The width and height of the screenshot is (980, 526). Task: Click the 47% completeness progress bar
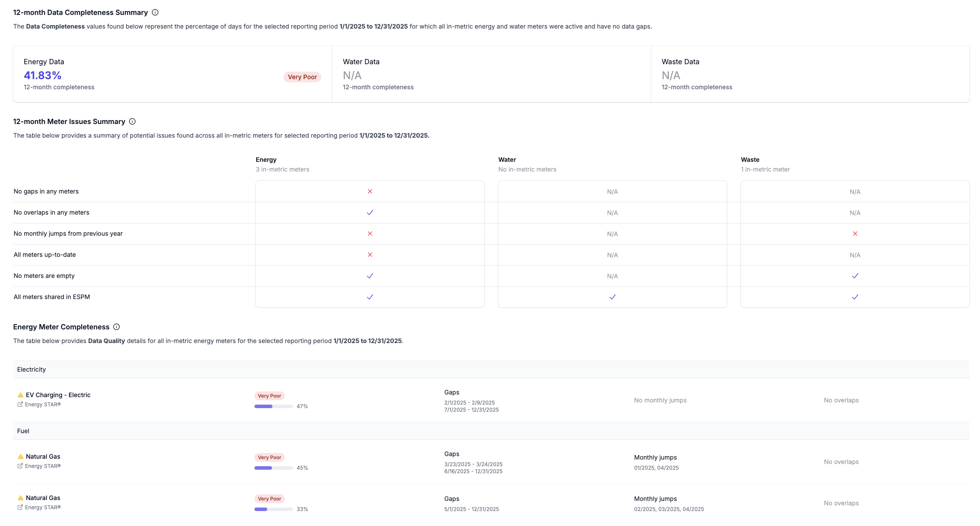coord(273,406)
